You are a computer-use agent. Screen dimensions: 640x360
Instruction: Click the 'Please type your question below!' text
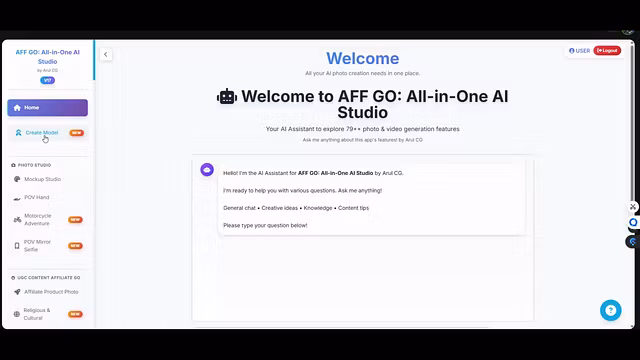tap(265, 225)
